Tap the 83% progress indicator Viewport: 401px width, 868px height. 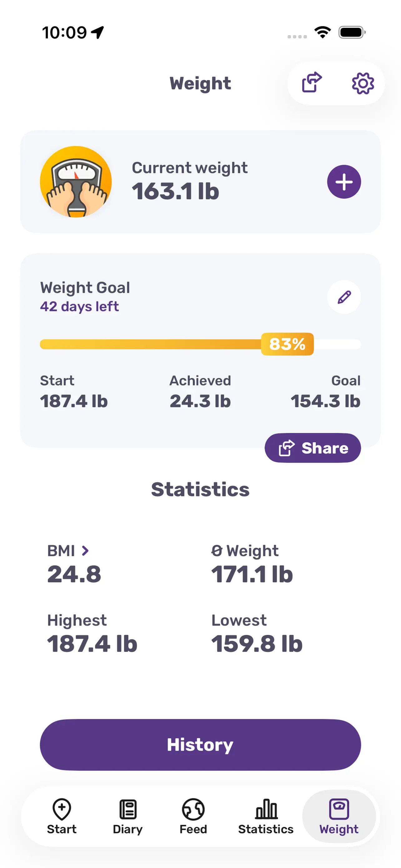tap(287, 344)
